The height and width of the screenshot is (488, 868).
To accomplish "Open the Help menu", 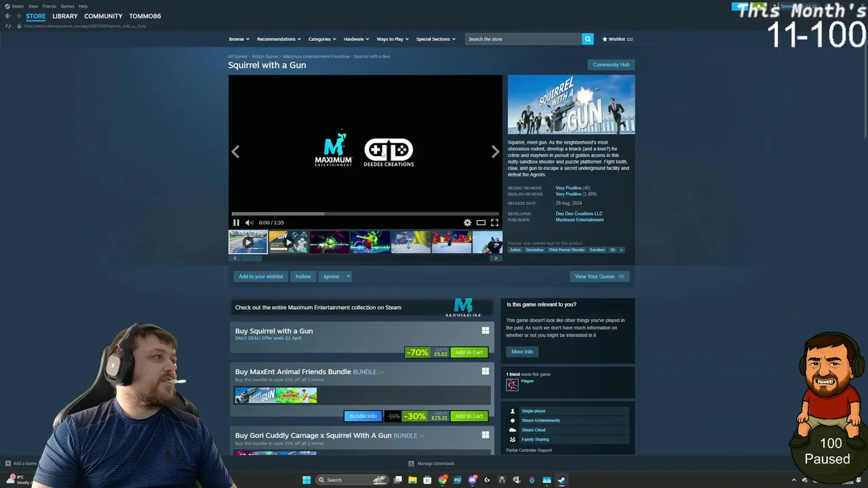I will pos(83,6).
